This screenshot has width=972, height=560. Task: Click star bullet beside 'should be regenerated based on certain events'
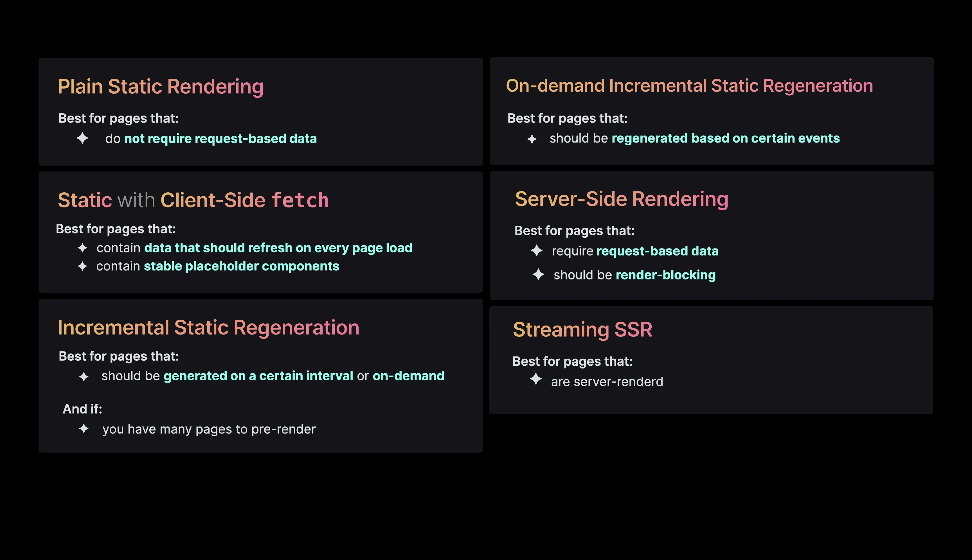532,139
